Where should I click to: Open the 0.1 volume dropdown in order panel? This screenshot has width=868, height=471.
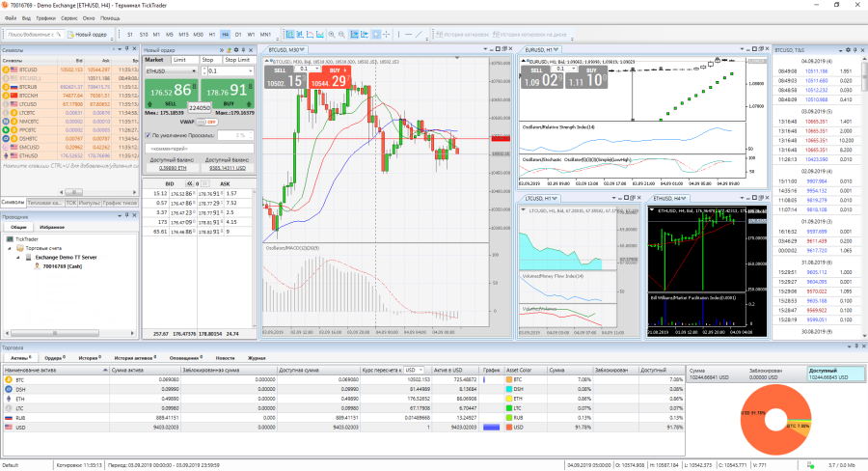[x=250, y=70]
